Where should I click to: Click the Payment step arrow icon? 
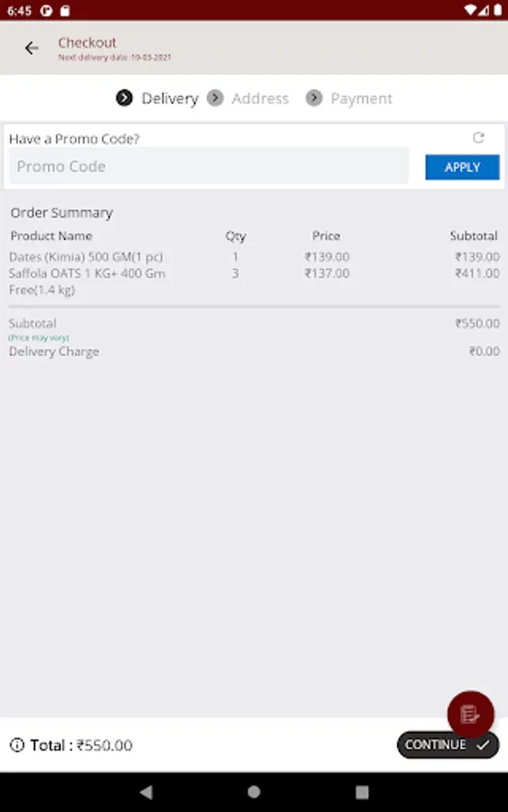click(x=314, y=97)
